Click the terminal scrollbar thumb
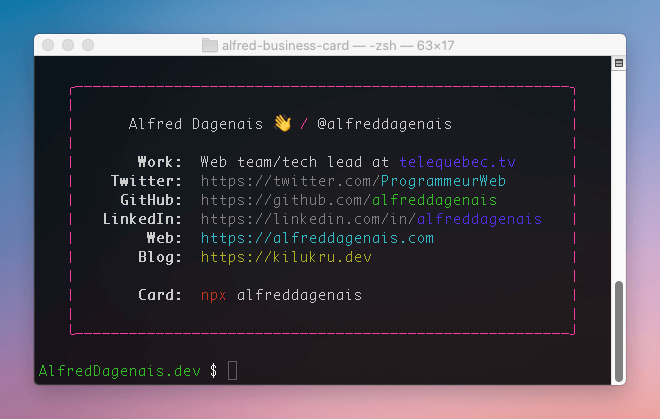The width and height of the screenshot is (660, 419). [618, 331]
